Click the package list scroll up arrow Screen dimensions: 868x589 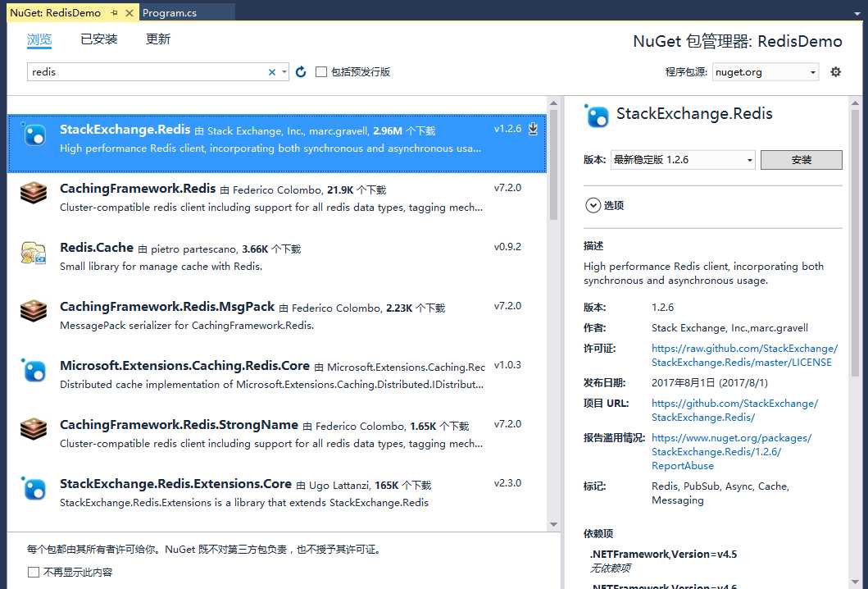[x=553, y=103]
